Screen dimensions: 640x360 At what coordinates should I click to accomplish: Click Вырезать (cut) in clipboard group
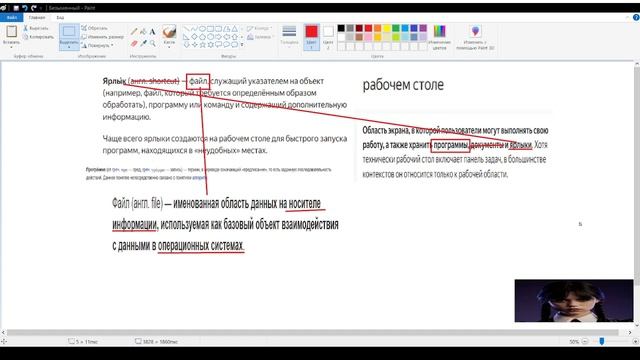(36, 28)
